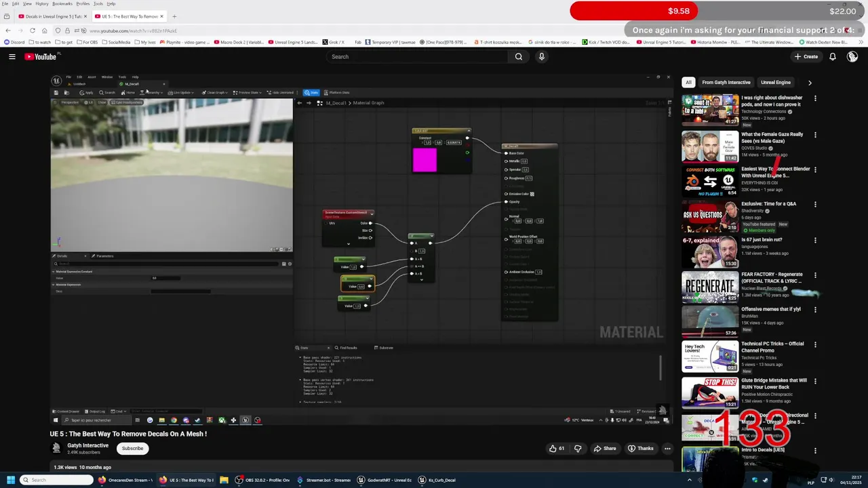The image size is (868, 488).
Task: Open the YouTube guide hamburger menu
Action: point(12,57)
